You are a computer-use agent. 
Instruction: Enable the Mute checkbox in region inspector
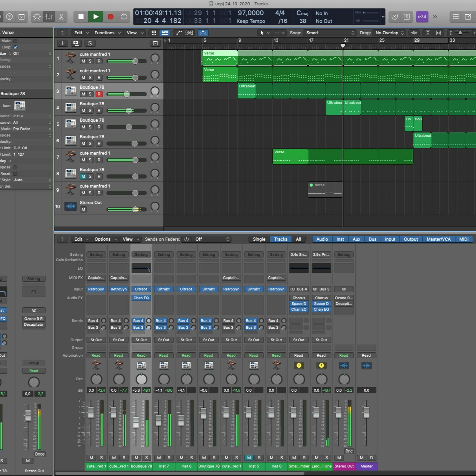coord(15,41)
